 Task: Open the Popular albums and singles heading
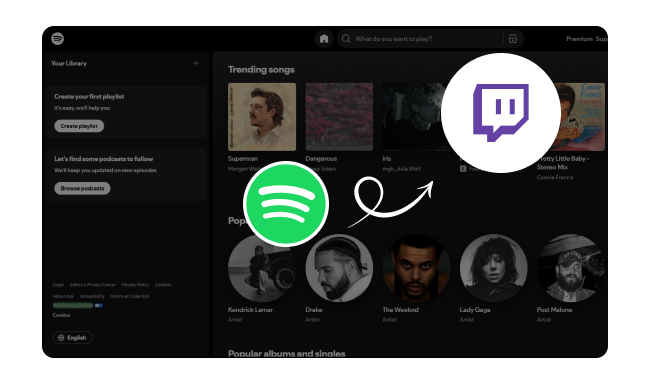[286, 353]
